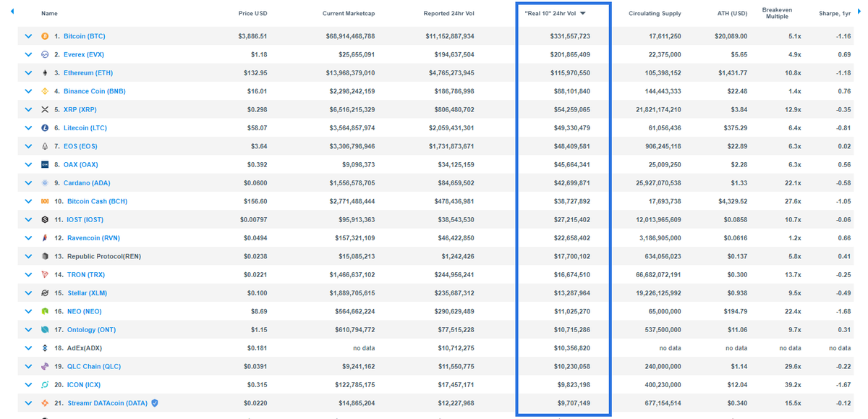Screen dimensions: 868x419
Task: Click the Ravencoin icon
Action: pos(45,238)
